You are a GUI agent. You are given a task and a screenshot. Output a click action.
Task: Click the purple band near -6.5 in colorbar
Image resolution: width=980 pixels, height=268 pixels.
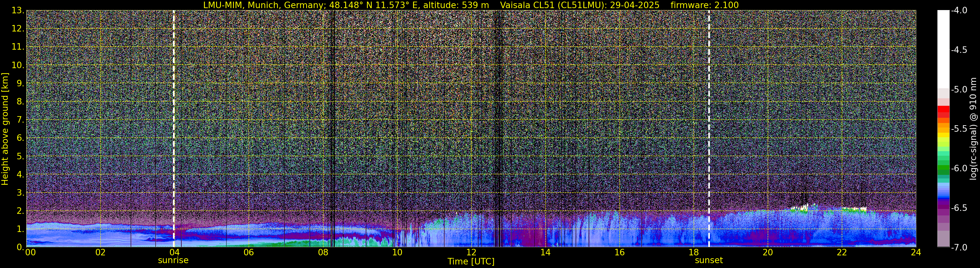(x=943, y=208)
